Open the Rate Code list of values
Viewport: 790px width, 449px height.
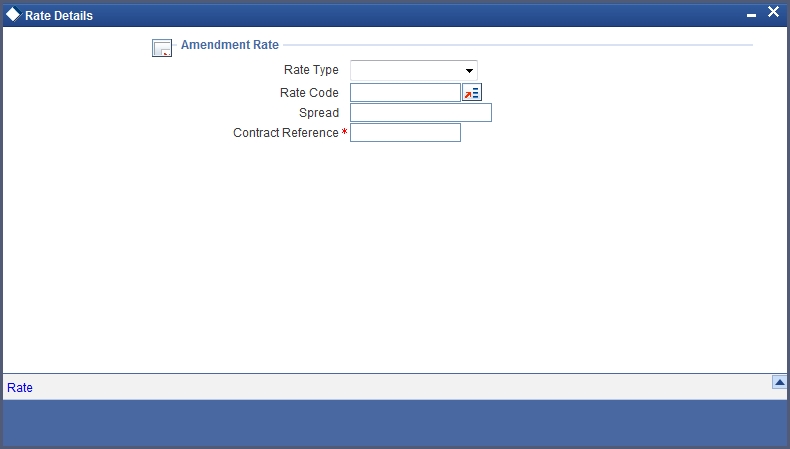pyautogui.click(x=472, y=93)
